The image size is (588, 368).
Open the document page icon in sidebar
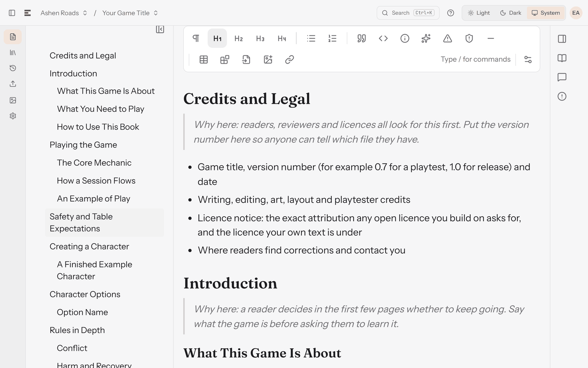tap(13, 37)
